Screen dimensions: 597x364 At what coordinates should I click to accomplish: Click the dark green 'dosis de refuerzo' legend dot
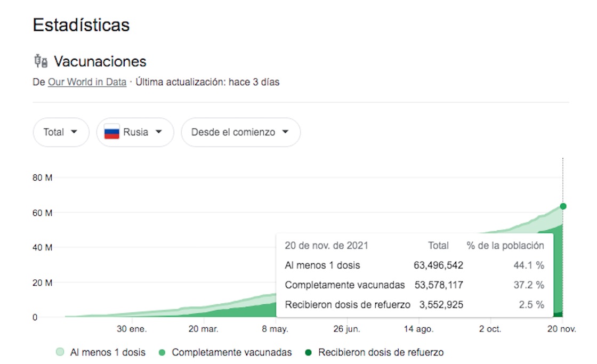(x=308, y=352)
